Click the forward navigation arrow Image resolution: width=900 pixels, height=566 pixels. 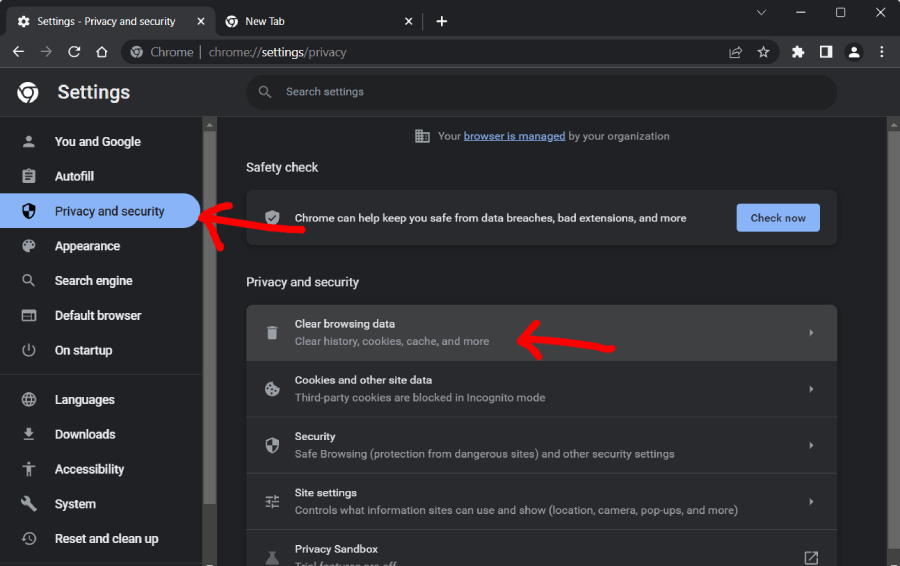click(46, 52)
